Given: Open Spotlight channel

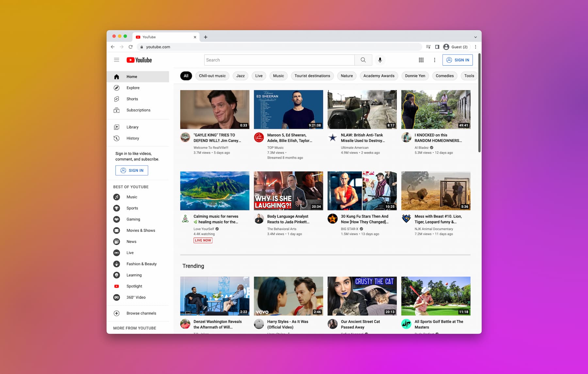Looking at the screenshot, I should 138,286.
